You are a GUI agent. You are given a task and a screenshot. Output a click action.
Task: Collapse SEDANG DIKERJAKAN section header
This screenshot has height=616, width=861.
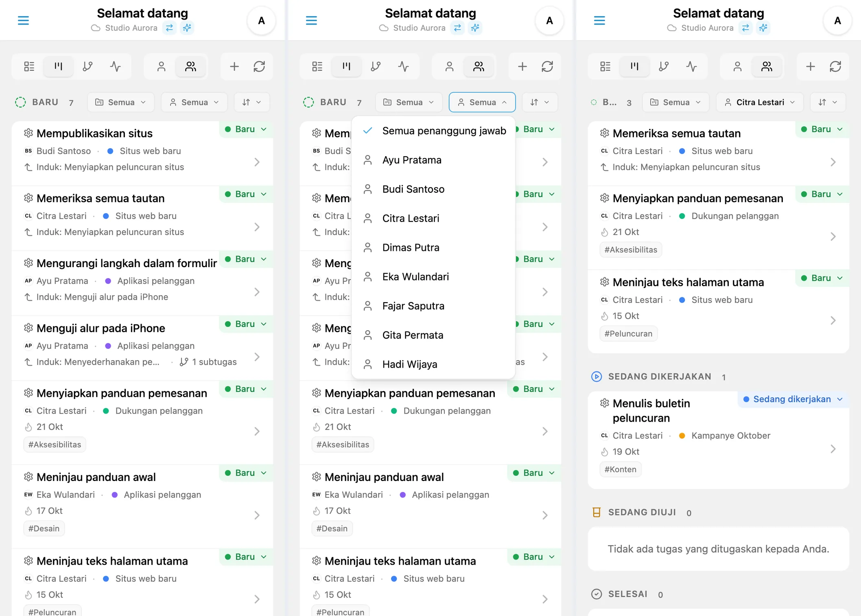click(x=658, y=377)
